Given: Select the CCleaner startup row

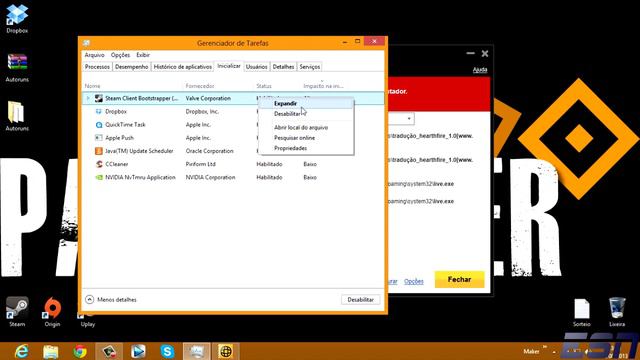Looking at the screenshot, I should click(x=233, y=164).
